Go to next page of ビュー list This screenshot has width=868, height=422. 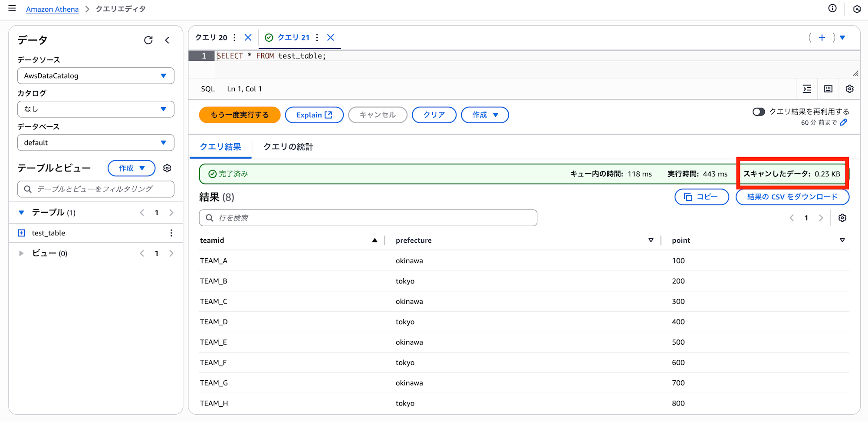coord(171,254)
